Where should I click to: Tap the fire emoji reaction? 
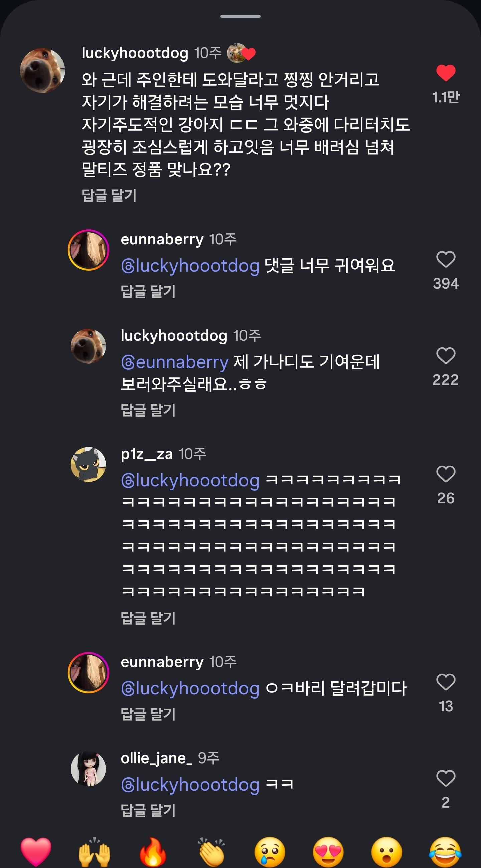pyautogui.click(x=153, y=852)
